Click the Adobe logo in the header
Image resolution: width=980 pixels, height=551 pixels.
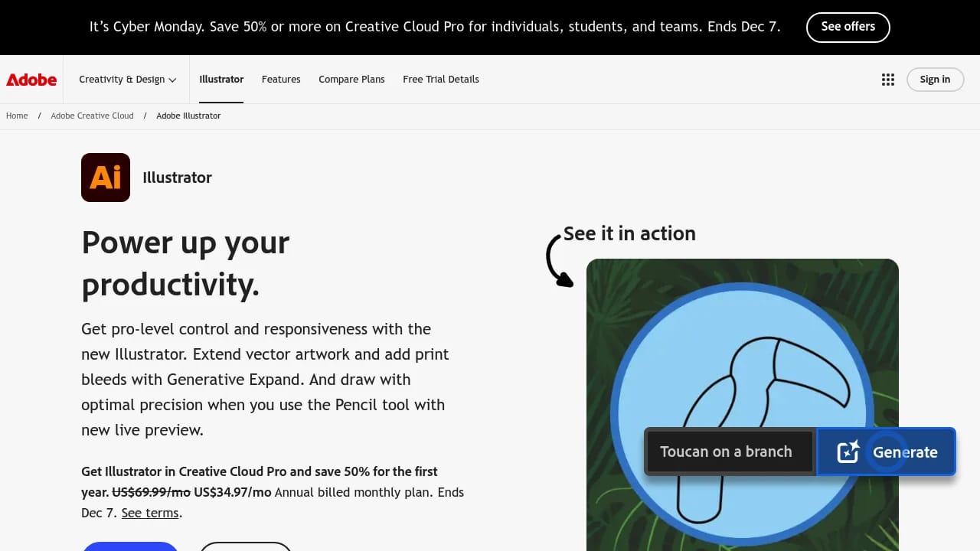point(31,79)
